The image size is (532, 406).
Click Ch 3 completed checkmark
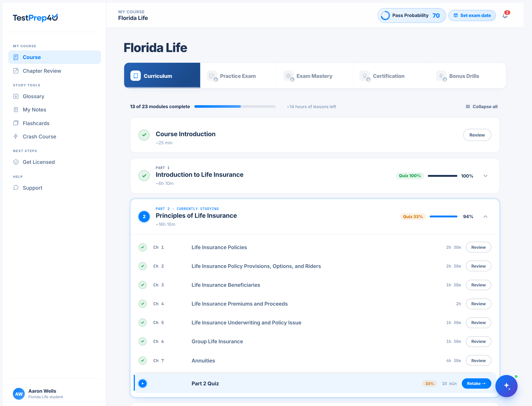[142, 285]
